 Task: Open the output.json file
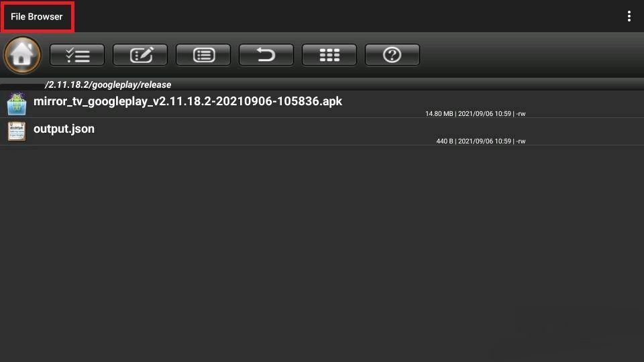coord(64,129)
